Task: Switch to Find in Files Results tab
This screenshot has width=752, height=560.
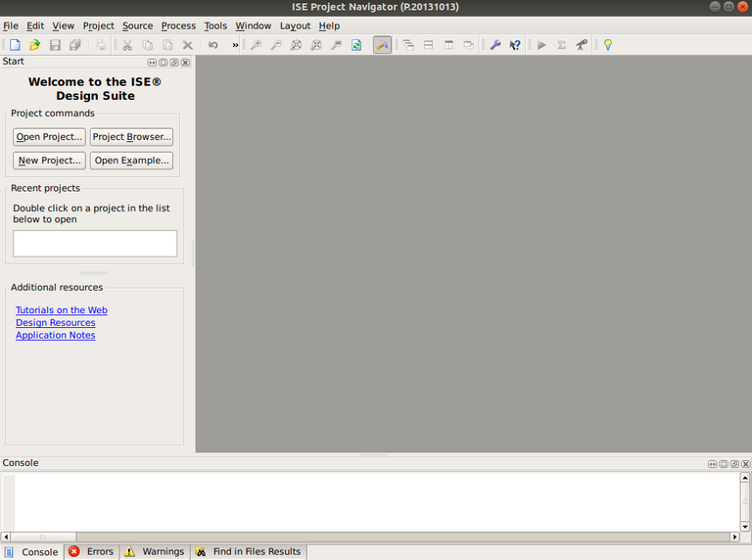Action: [249, 552]
